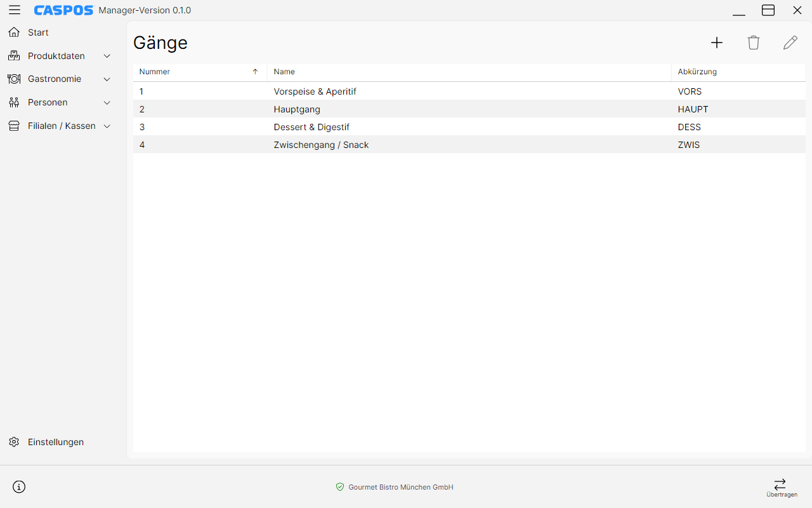Screen dimensions: 812x508
Task: Sort by the Name column header
Action: coord(469,72)
